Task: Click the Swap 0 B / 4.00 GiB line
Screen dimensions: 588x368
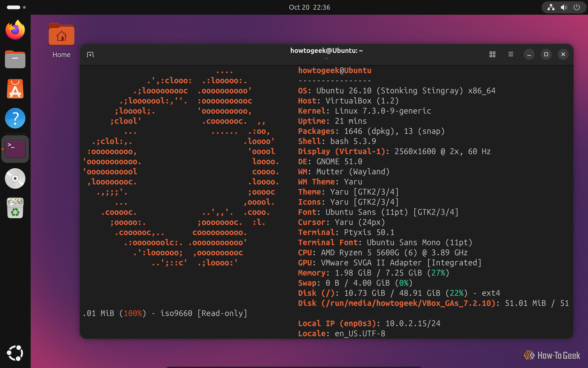Action: (x=355, y=283)
